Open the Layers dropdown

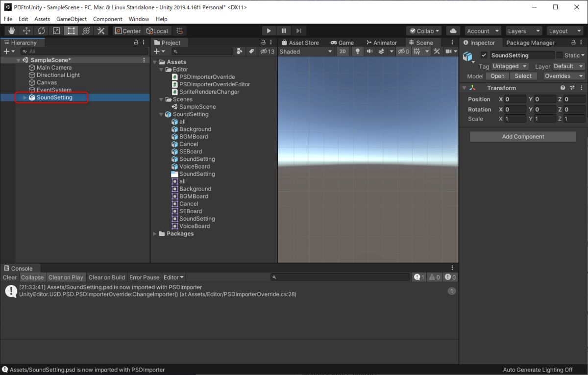point(523,31)
